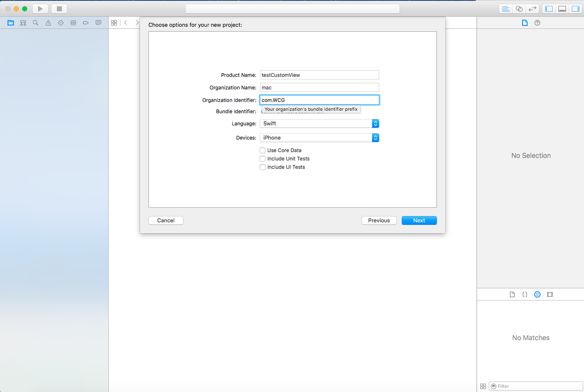The image size is (584, 392).
Task: Toggle the Debug area visibility
Action: click(x=562, y=9)
